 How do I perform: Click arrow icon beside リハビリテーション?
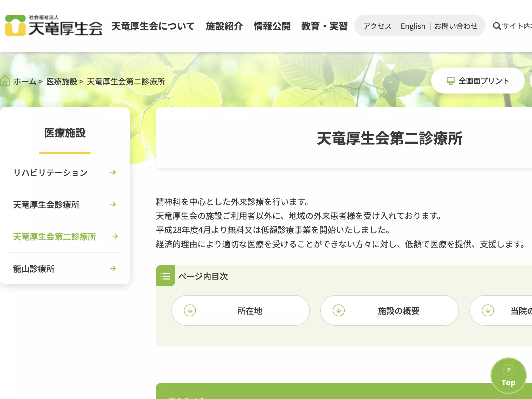pos(113,172)
